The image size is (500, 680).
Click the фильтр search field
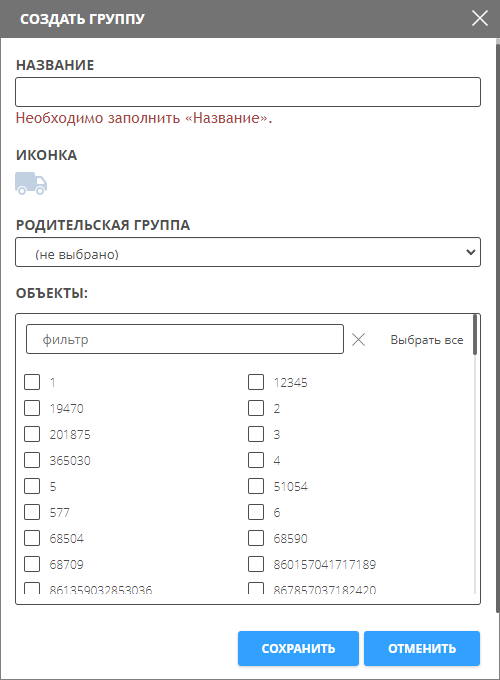click(185, 339)
